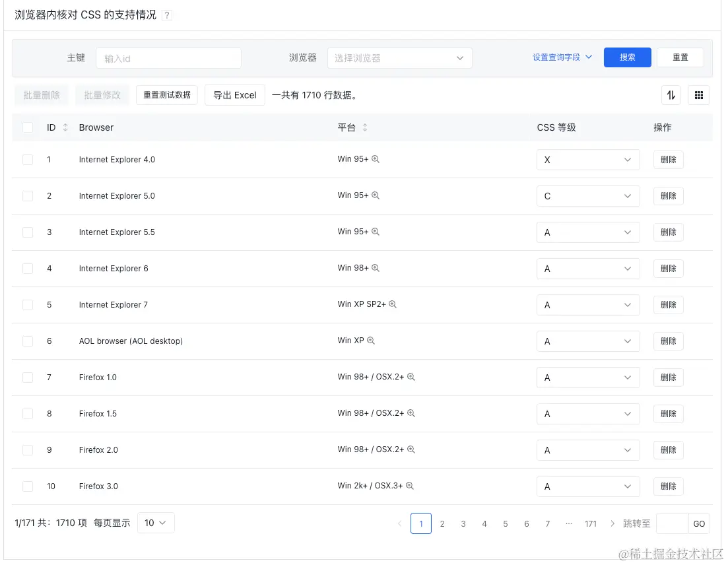Viewport: 728px width, 565px height.
Task: Click the Browser column header
Action: point(96,127)
